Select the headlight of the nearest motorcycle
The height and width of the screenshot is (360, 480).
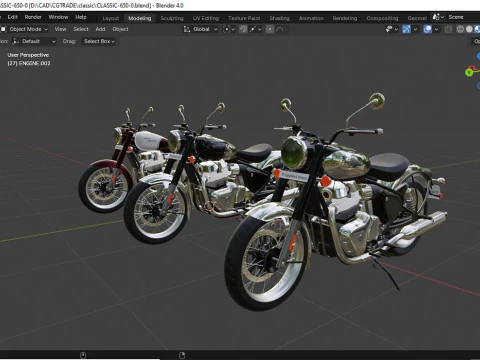point(294,153)
